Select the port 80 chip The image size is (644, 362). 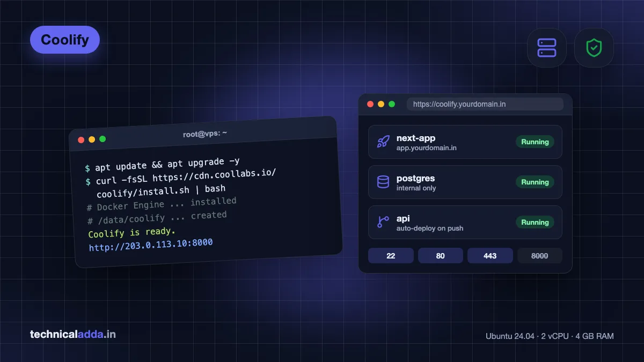[441, 256]
